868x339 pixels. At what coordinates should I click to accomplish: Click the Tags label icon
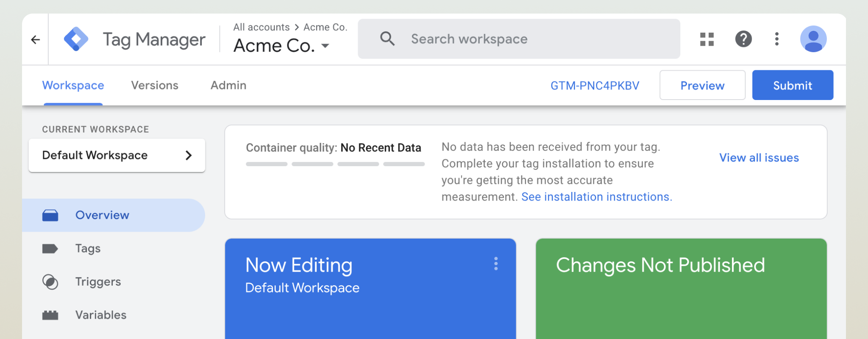[x=50, y=249]
